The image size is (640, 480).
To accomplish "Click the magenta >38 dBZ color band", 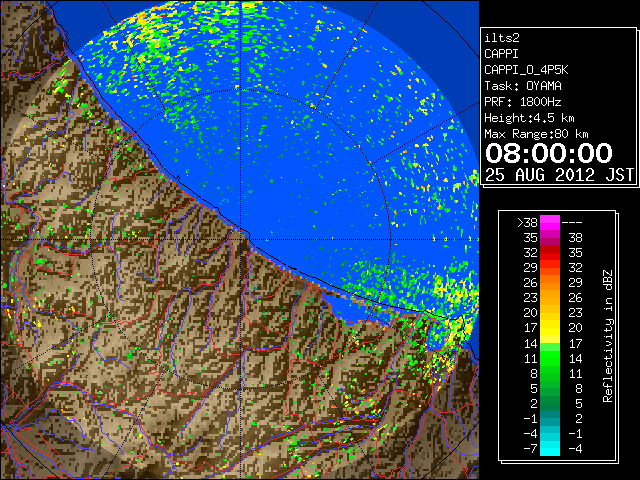I will pos(550,222).
